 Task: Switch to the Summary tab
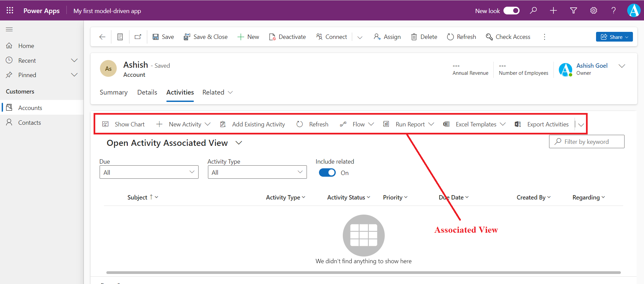[x=113, y=93]
